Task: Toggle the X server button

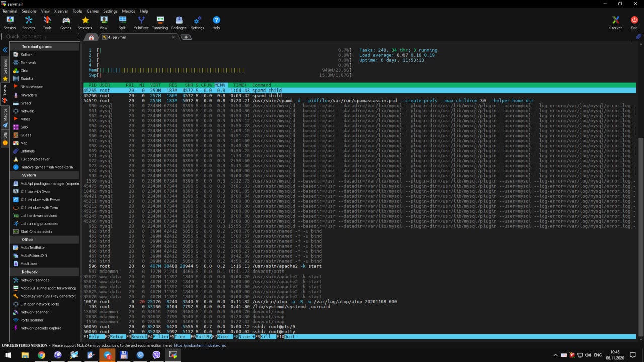Action: [x=615, y=23]
